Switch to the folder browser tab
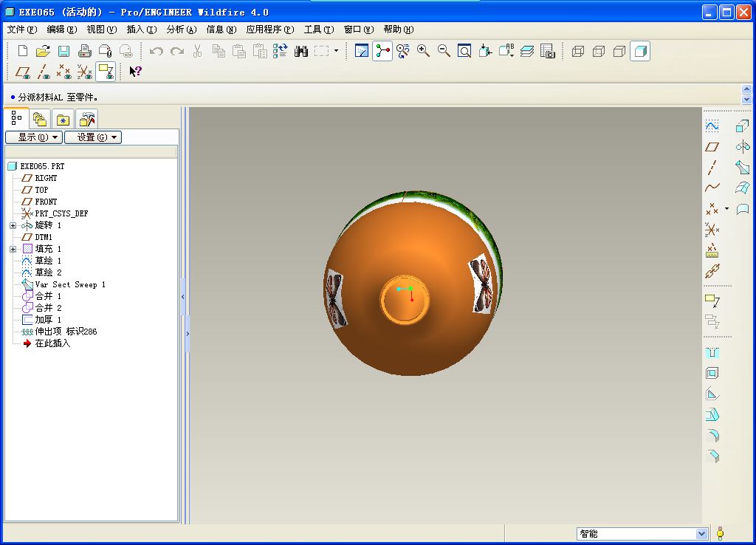 [40, 119]
